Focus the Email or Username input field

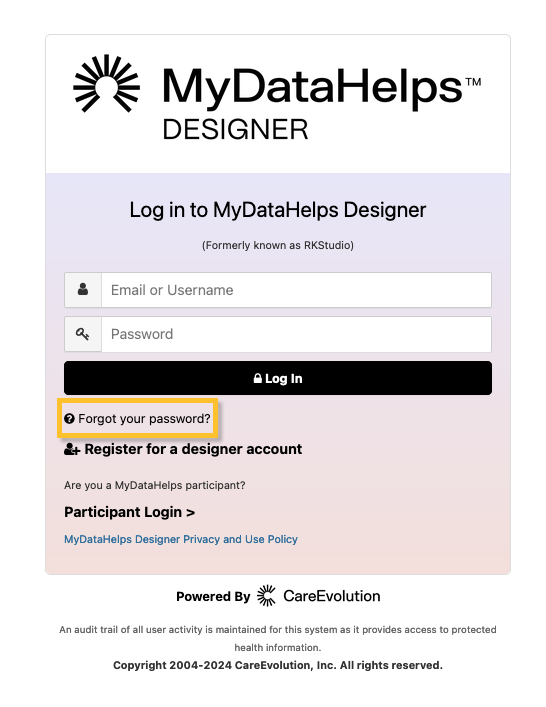(296, 290)
